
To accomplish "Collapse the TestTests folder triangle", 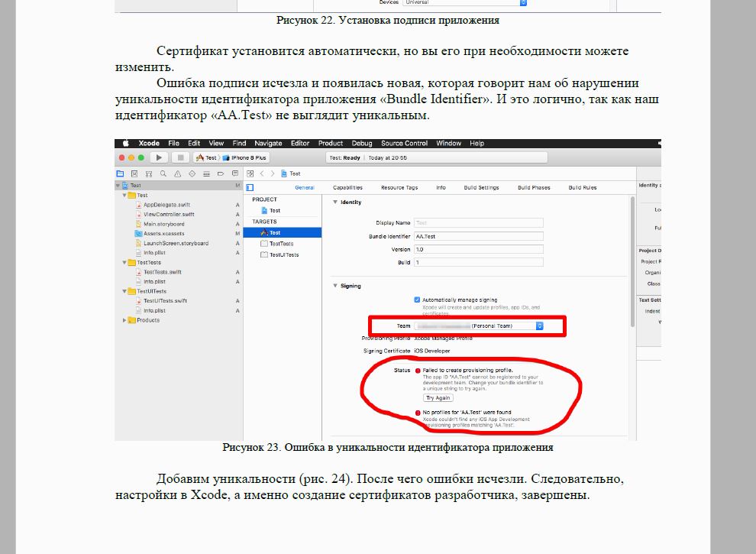I will click(x=124, y=263).
